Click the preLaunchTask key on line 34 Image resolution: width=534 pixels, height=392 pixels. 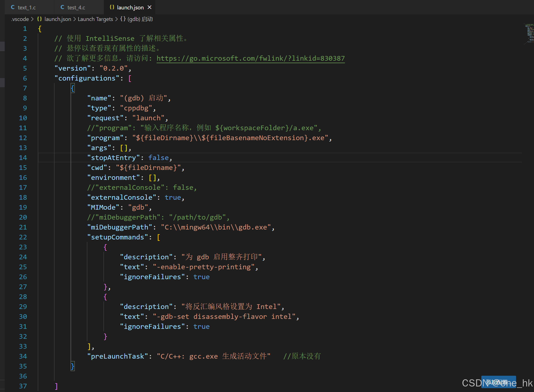tap(118, 356)
